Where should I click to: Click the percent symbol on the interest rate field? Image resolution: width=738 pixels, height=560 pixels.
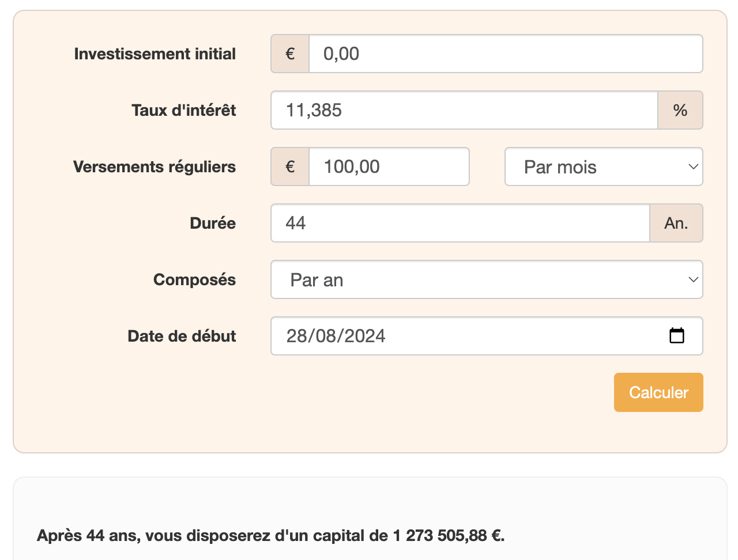680,110
